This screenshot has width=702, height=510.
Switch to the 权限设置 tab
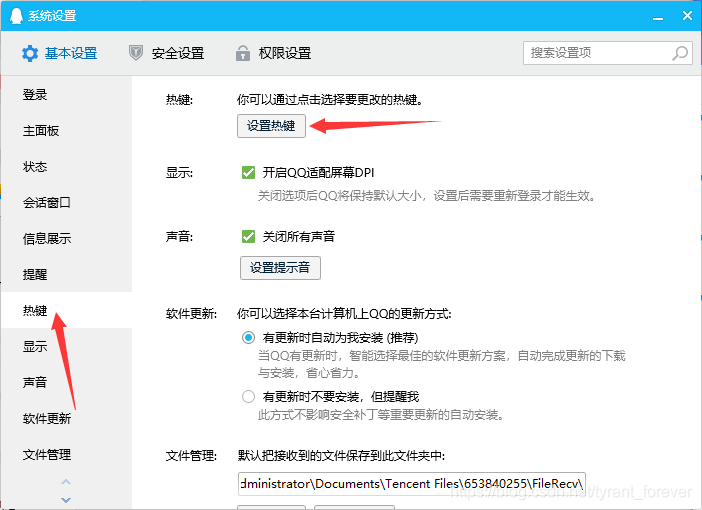[x=274, y=53]
